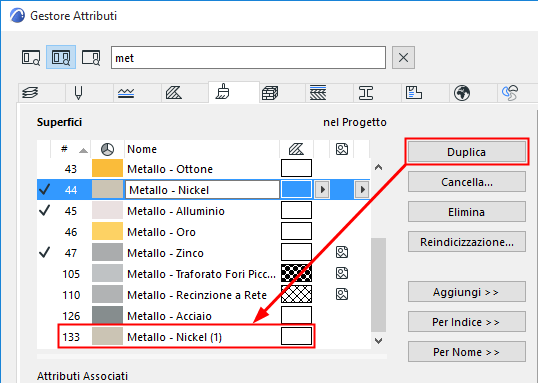Click the Metallo - Nickel name edit field
538x383 pixels.
coord(202,190)
